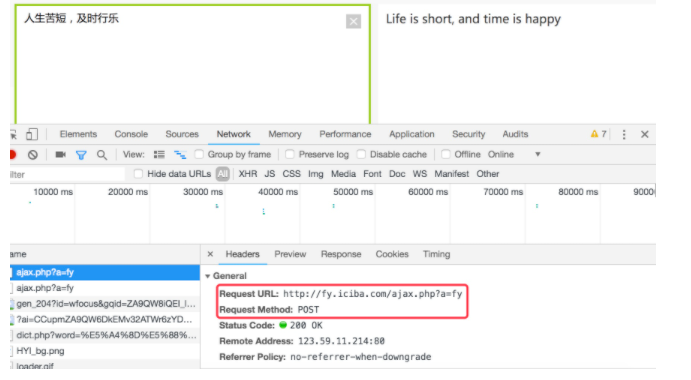Focus the Chinese source text area
The image size is (691, 380).
193,65
